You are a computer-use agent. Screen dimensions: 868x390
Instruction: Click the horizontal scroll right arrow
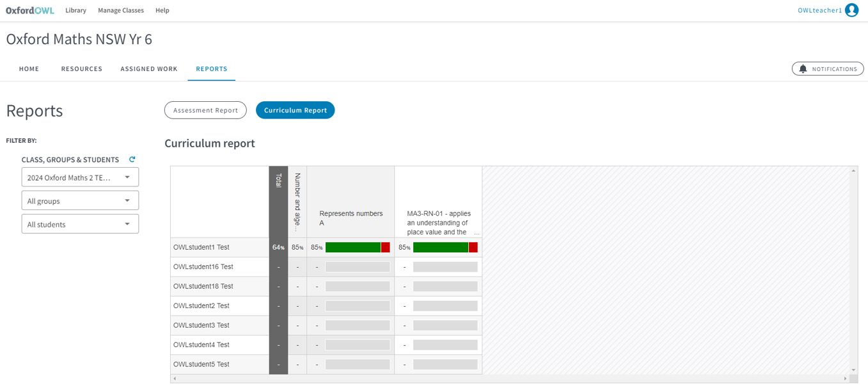845,378
